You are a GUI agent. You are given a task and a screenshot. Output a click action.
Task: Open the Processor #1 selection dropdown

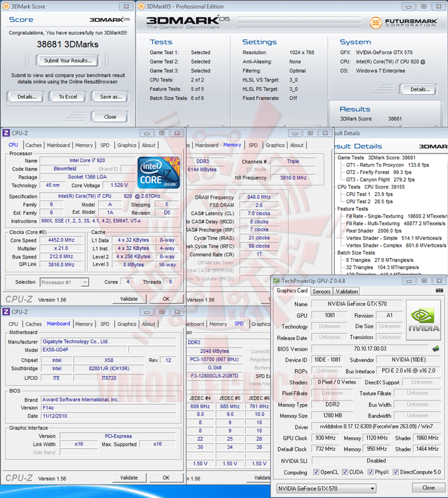[x=64, y=282]
